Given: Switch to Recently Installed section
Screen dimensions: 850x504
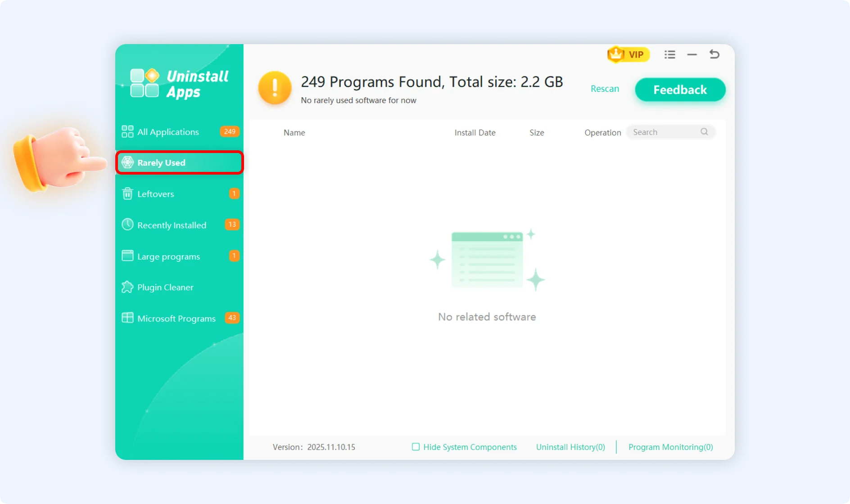Looking at the screenshot, I should click(172, 225).
